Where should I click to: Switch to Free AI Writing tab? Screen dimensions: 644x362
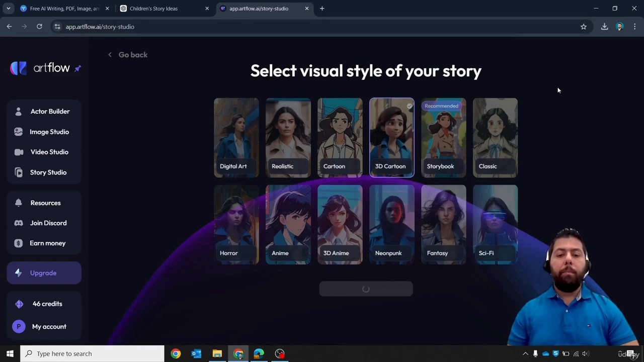tap(65, 9)
